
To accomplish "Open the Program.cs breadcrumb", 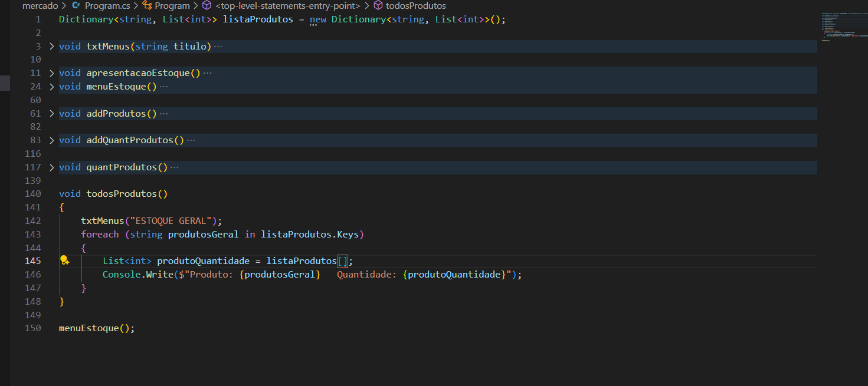I will click(x=107, y=6).
